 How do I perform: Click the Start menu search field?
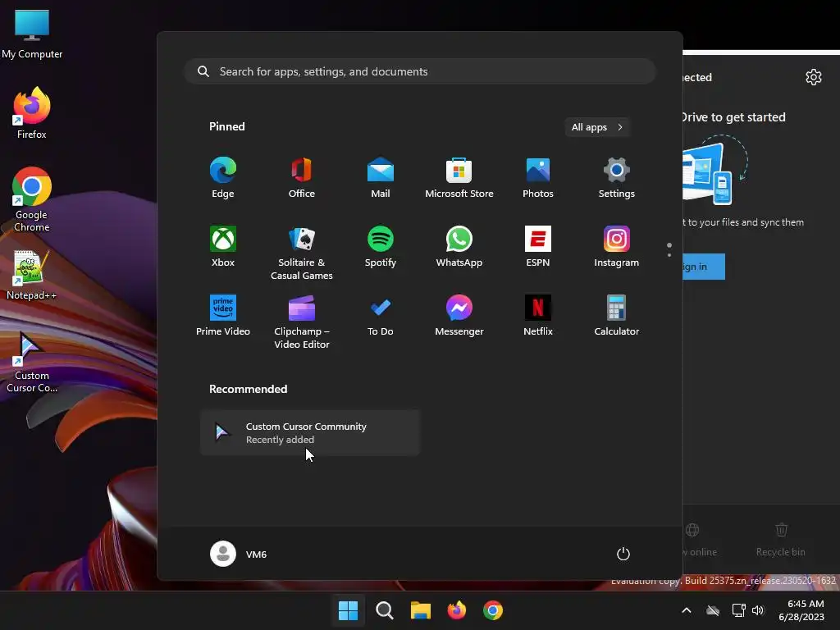click(420, 71)
